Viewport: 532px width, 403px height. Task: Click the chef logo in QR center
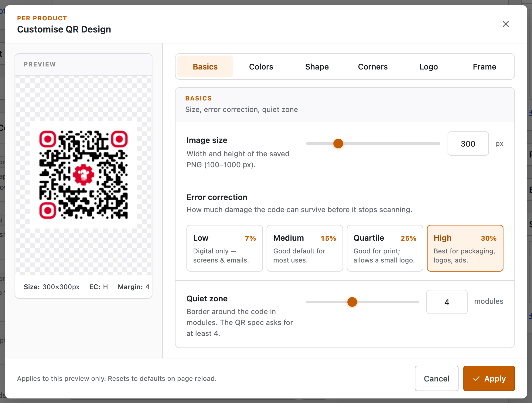84,175
